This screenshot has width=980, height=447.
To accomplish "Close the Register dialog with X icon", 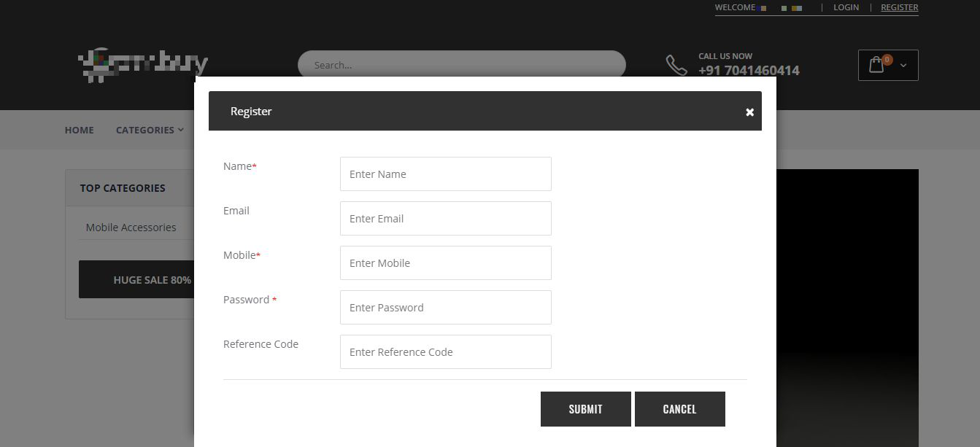I will [x=749, y=112].
